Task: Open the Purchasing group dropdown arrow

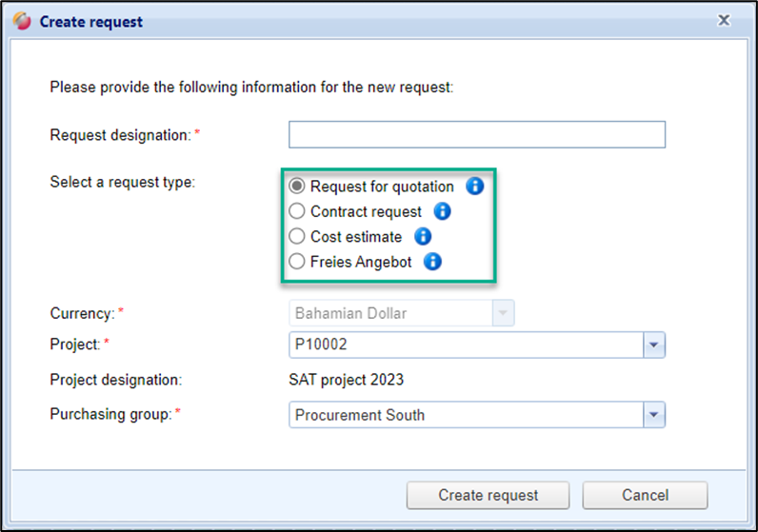Action: point(654,415)
